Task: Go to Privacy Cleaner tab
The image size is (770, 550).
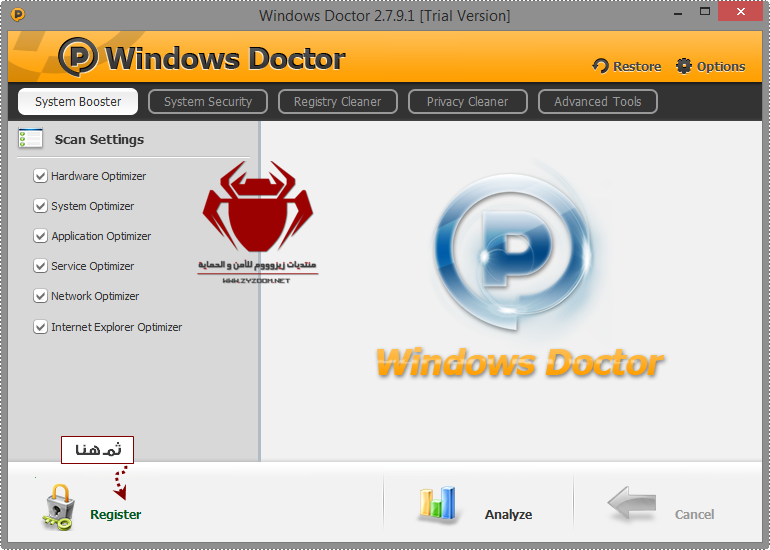Action: click(x=468, y=102)
